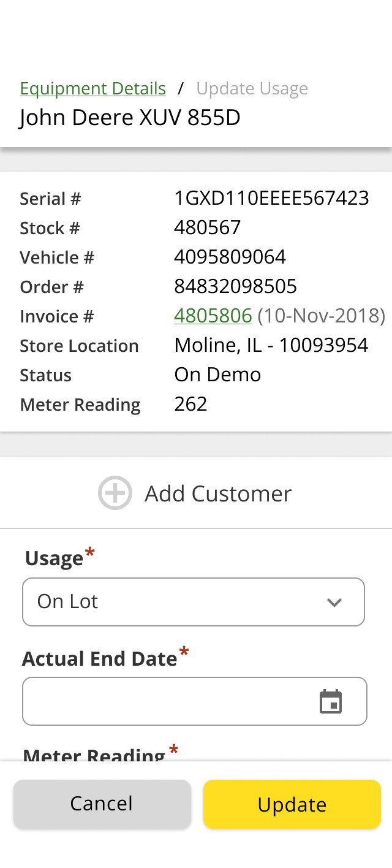Click the Usage dropdown chevron arrow
Image resolution: width=392 pixels, height=868 pixels.
pyautogui.click(x=334, y=603)
